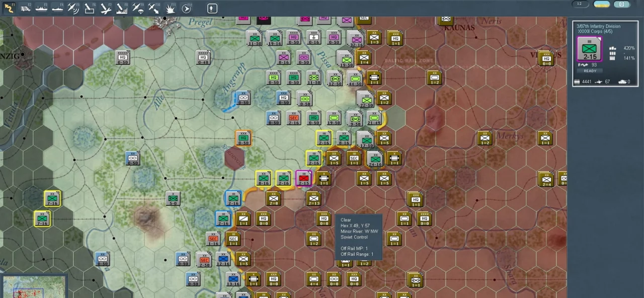Click the minimap in bottom-left corner

point(34,286)
